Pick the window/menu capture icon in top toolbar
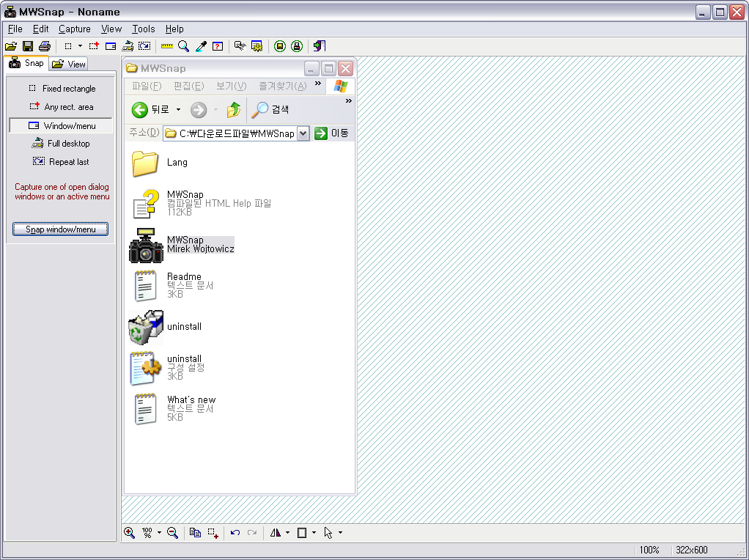This screenshot has width=749, height=560. pyautogui.click(x=111, y=46)
